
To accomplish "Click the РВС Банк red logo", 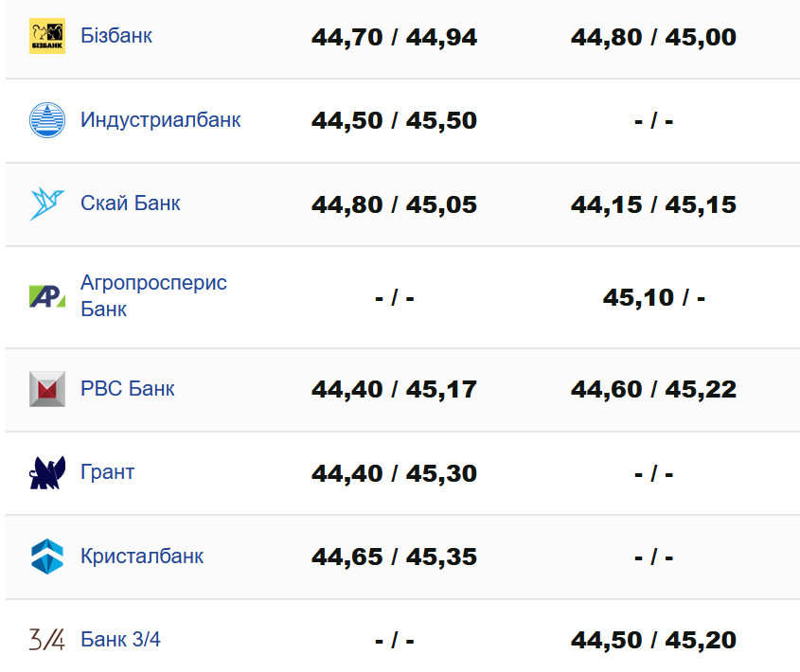I will 47,389.
